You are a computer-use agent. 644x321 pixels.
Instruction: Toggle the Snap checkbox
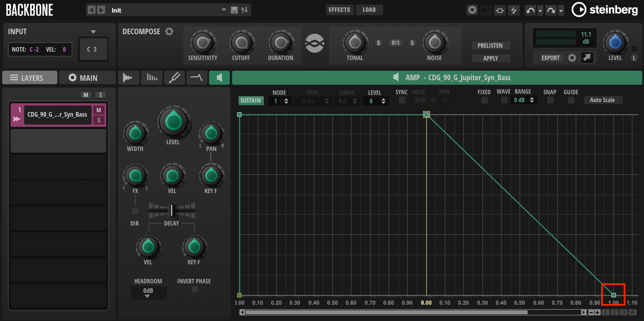(x=550, y=100)
